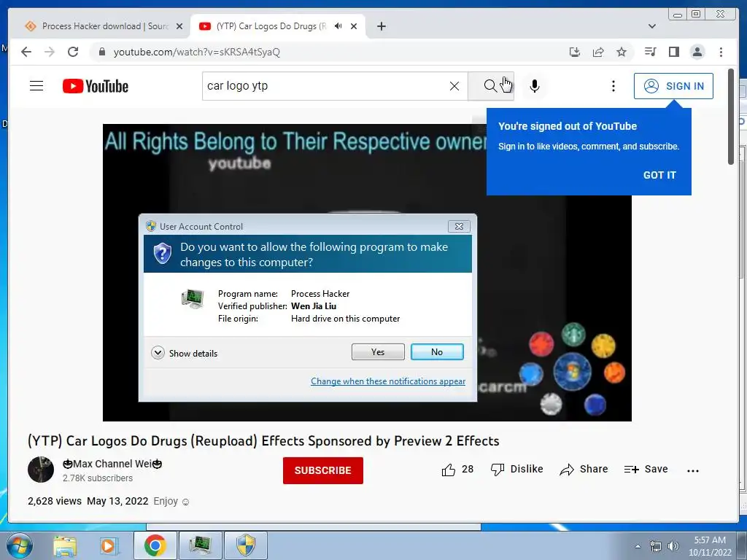
Task: Open a new browser tab
Action: click(381, 26)
